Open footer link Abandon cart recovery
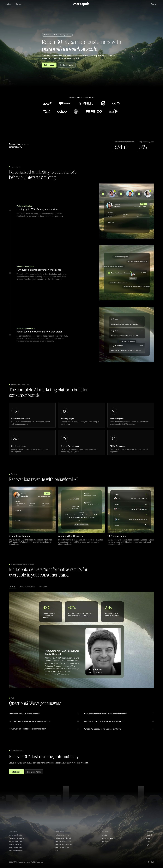The width and height of the screenshot is (163, 868). (x=17, y=838)
